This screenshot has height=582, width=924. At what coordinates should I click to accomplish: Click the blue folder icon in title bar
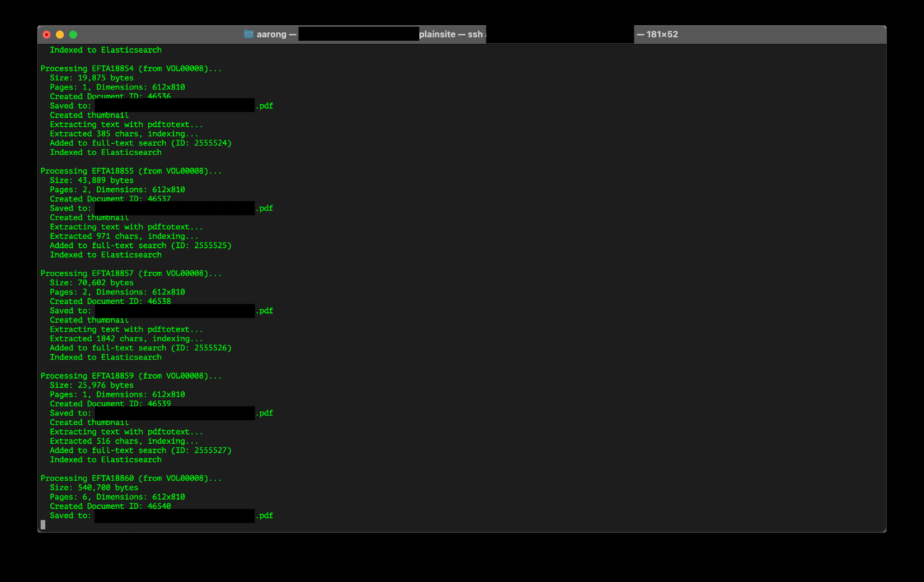[249, 34]
